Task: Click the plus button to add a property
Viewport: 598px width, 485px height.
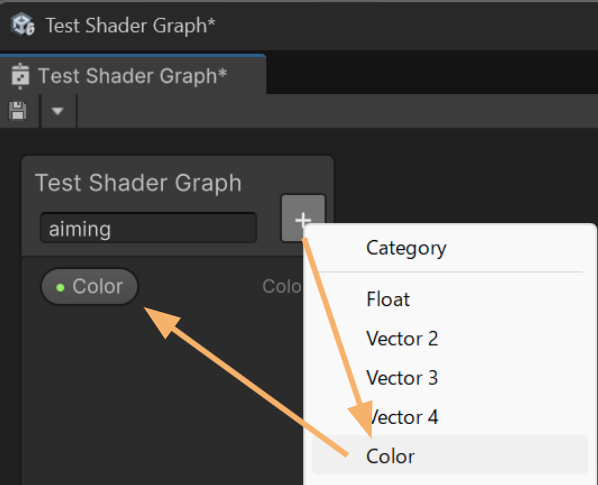Action: (303, 218)
